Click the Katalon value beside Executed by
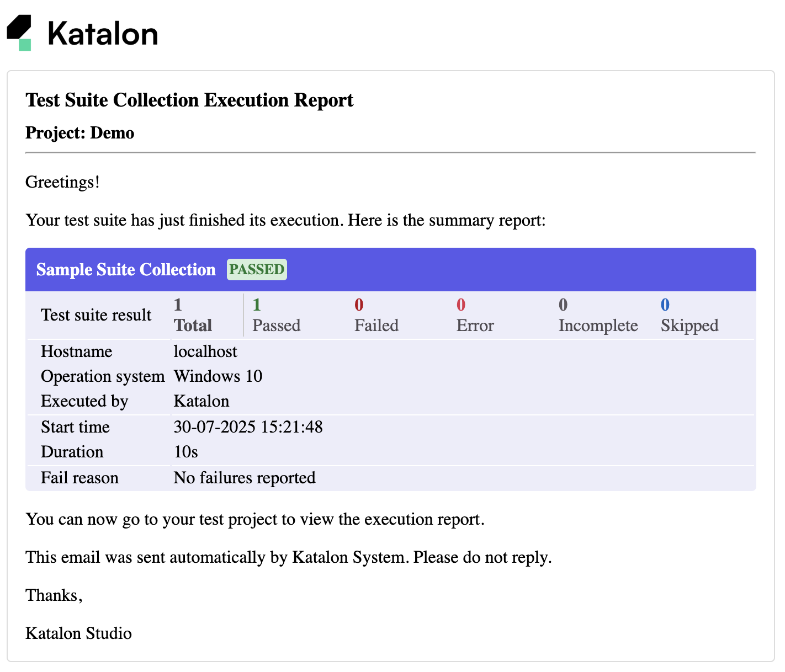 (201, 401)
